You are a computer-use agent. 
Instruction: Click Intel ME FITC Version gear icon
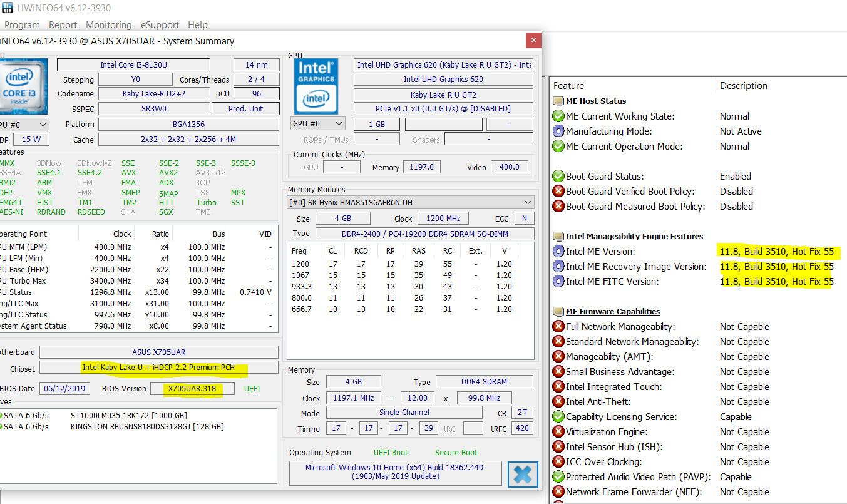[558, 282]
